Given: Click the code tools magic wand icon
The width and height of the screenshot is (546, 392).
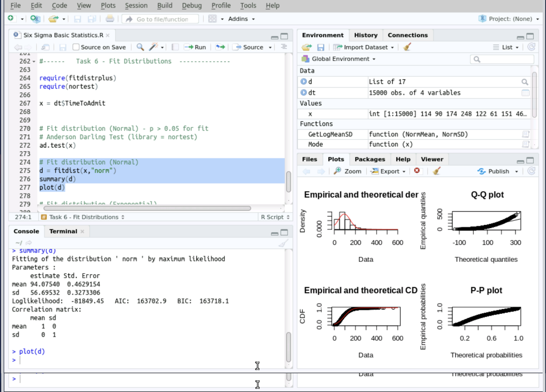Looking at the screenshot, I should pos(153,47).
